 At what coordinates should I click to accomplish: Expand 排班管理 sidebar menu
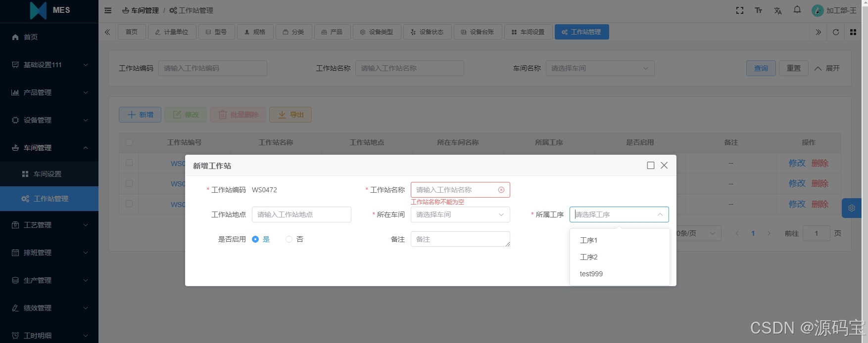(49, 253)
